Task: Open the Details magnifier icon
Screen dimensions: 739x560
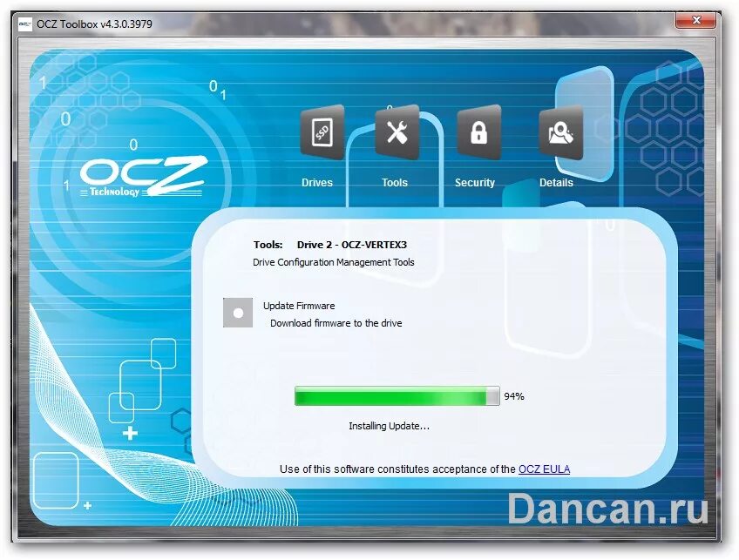Action: click(x=560, y=132)
